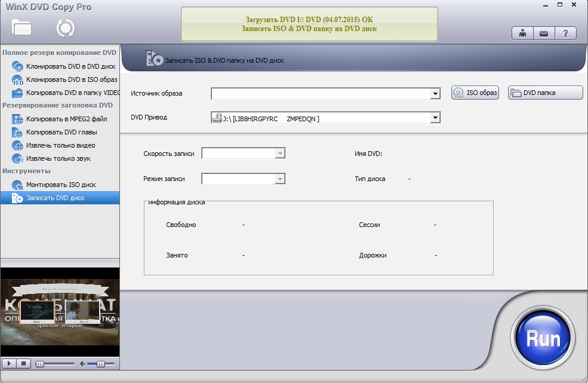Click the Тип диска label

[370, 179]
